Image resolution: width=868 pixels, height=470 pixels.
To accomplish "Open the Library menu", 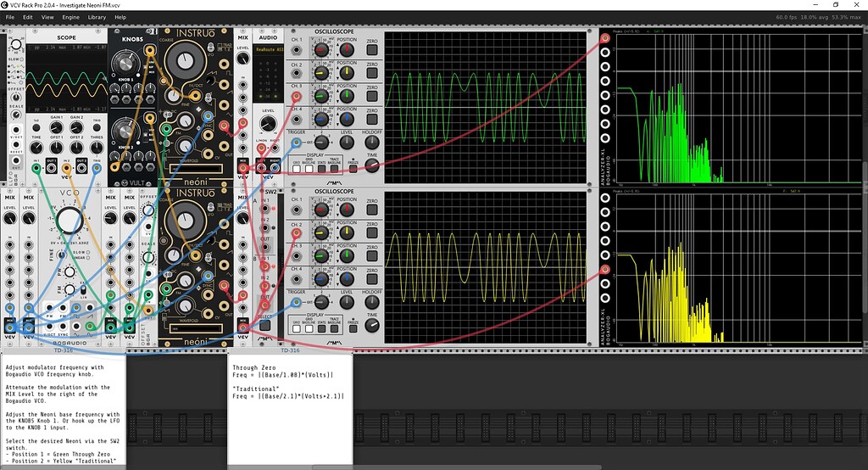I will [x=97, y=17].
